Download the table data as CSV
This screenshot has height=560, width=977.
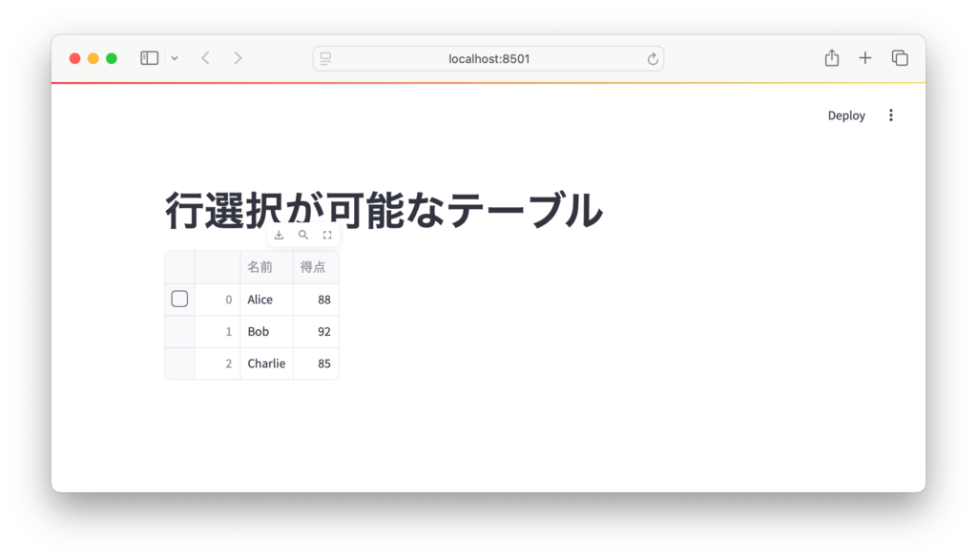(x=279, y=235)
